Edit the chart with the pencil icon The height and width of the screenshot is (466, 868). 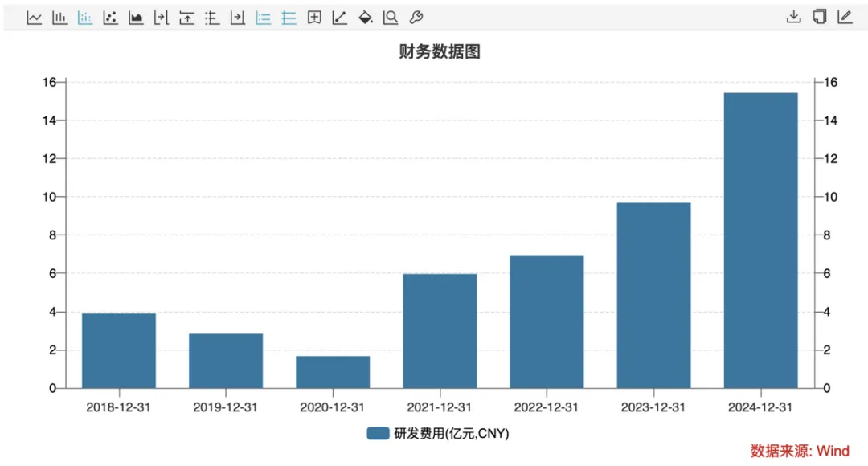pyautogui.click(x=845, y=17)
